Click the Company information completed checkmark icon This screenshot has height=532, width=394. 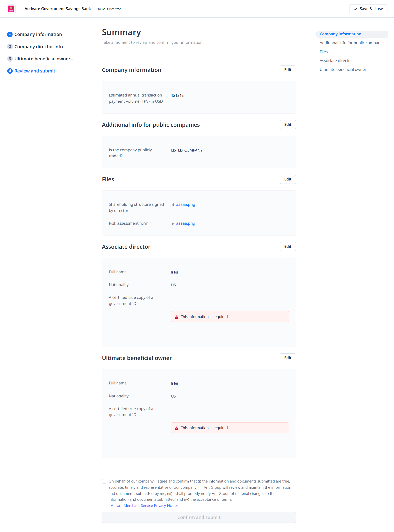(x=10, y=34)
